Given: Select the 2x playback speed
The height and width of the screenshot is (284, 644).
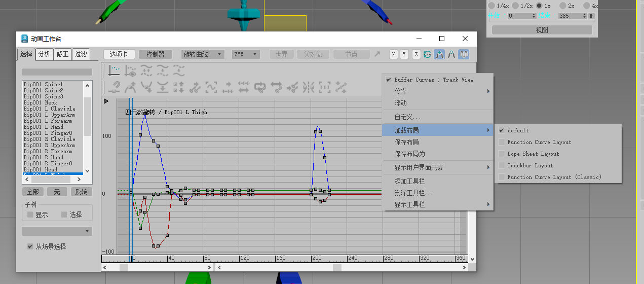Looking at the screenshot, I should (563, 6).
